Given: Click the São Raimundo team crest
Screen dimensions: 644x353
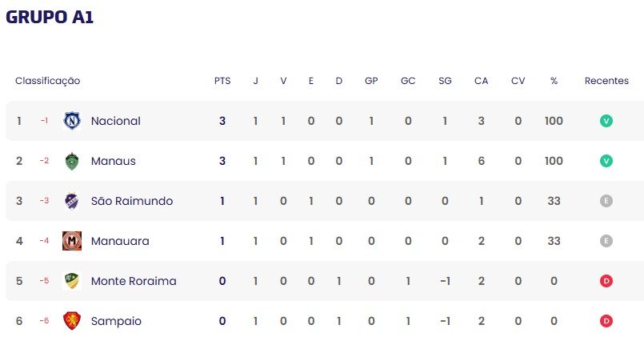Looking at the screenshot, I should tap(72, 201).
